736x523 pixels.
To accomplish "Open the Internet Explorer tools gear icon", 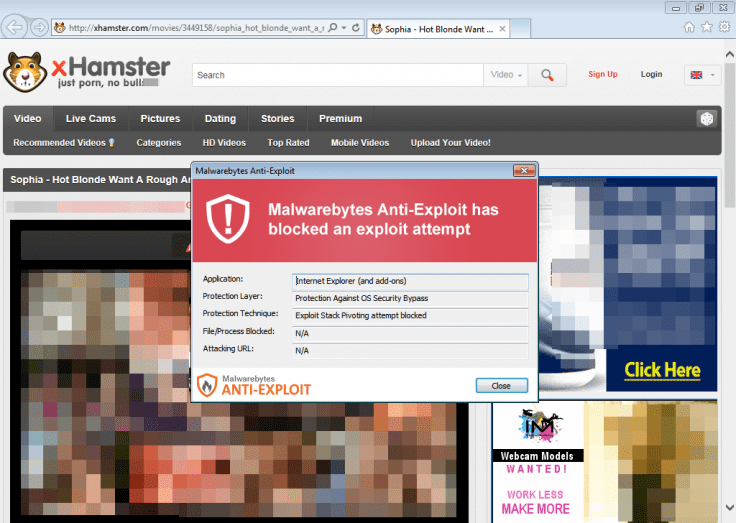I will 724,27.
